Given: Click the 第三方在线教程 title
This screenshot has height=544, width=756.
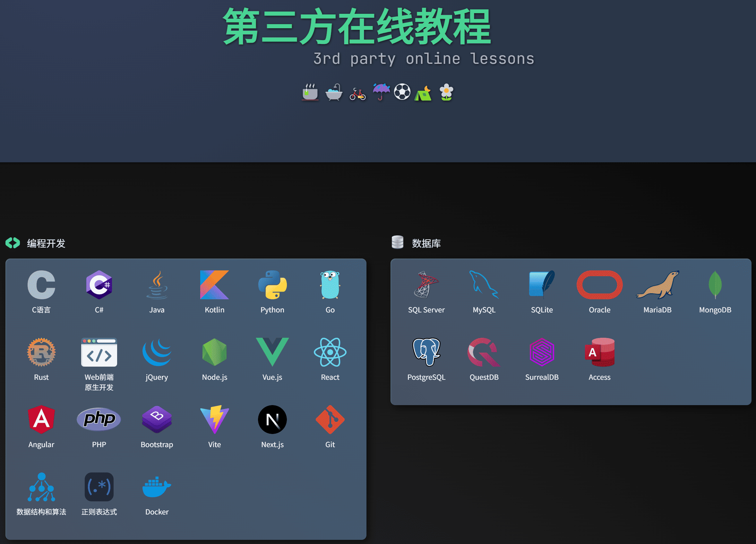Looking at the screenshot, I should click(357, 27).
